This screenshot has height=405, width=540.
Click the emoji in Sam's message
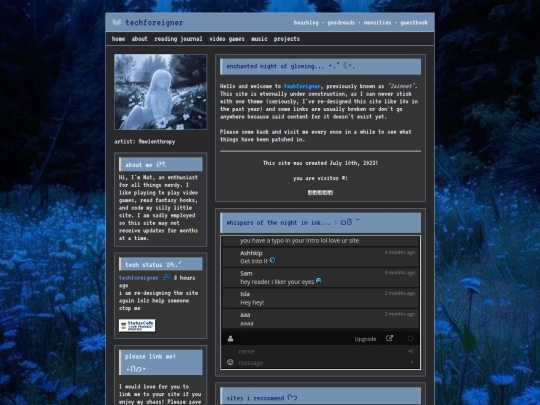319,281
